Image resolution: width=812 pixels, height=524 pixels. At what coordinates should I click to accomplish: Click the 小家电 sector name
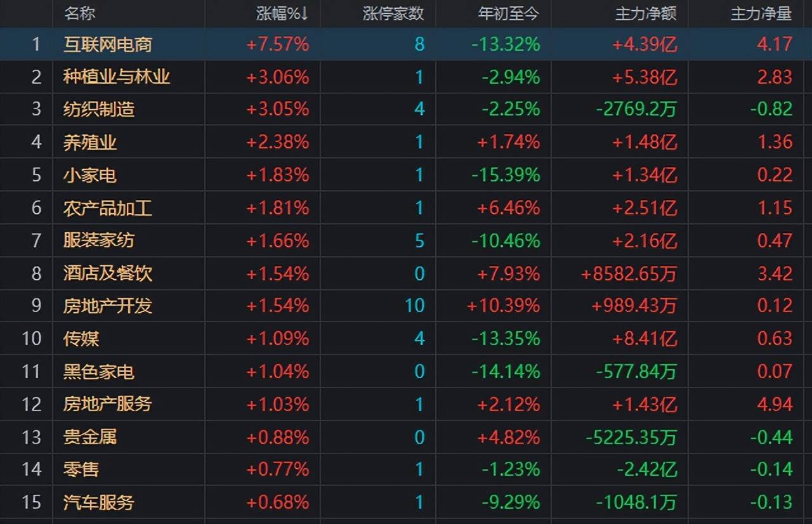(90, 174)
